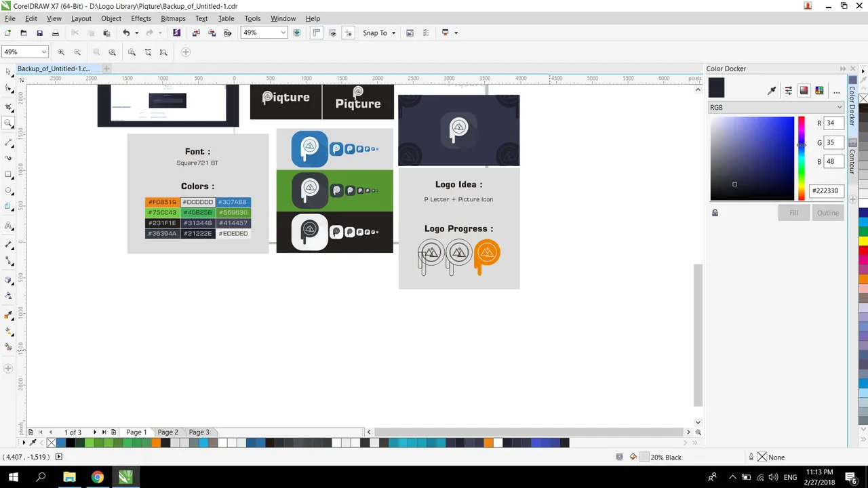Select the Transparency tool
The image size is (868, 488).
[8, 296]
